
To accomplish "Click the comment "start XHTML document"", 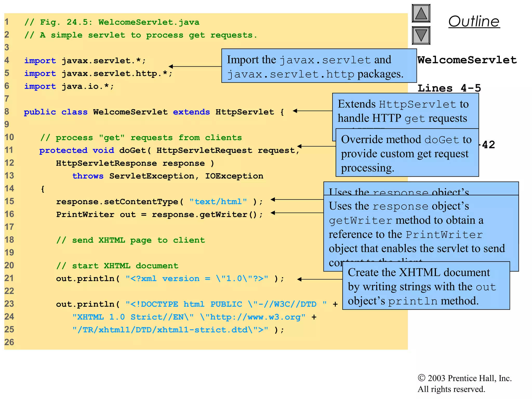I will pyautogui.click(x=117, y=266).
